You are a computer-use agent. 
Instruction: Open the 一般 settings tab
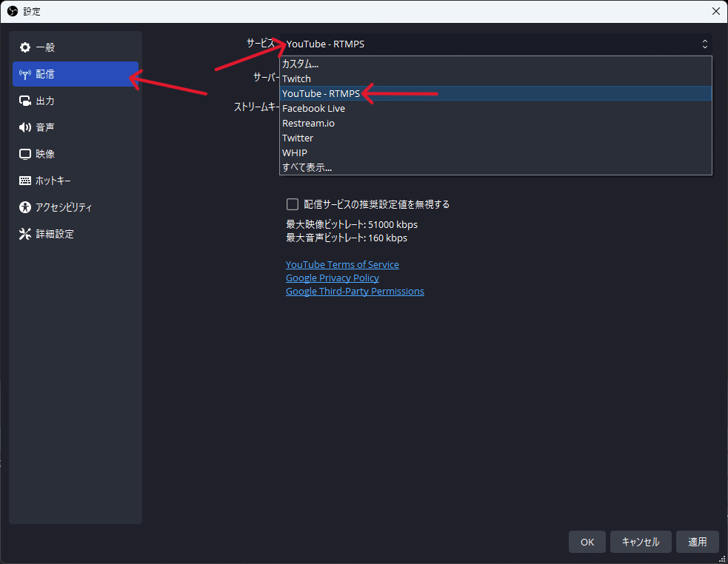tap(76, 47)
